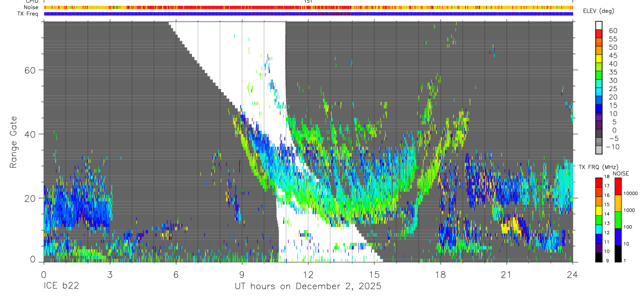
Task: Click UT hour tick label 3
Action: pyautogui.click(x=110, y=274)
